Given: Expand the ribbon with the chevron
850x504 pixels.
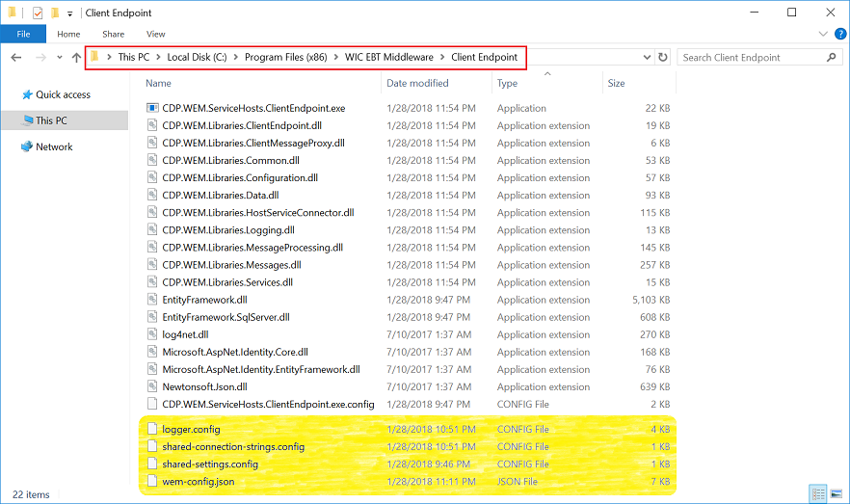Looking at the screenshot, I should (823, 34).
